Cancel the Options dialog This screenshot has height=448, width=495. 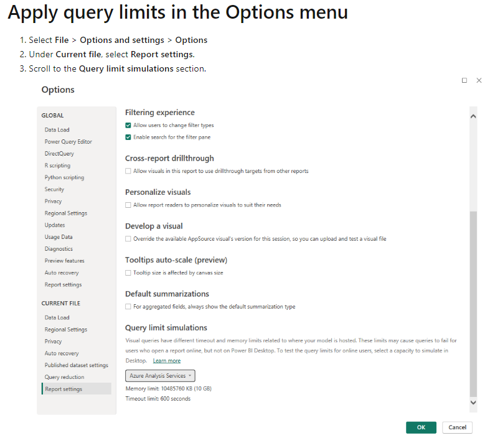pos(457,427)
